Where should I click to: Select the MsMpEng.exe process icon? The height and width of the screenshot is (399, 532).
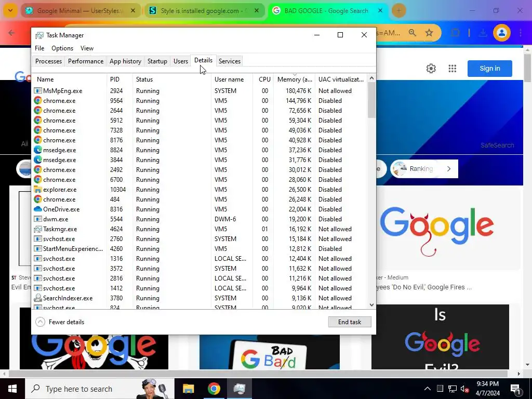coord(37,91)
